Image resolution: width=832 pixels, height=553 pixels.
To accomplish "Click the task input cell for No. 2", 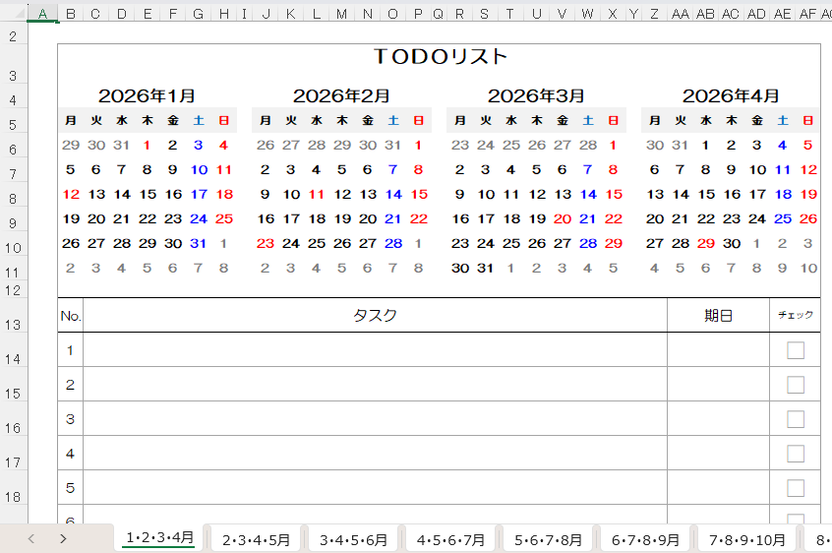I will click(x=375, y=385).
